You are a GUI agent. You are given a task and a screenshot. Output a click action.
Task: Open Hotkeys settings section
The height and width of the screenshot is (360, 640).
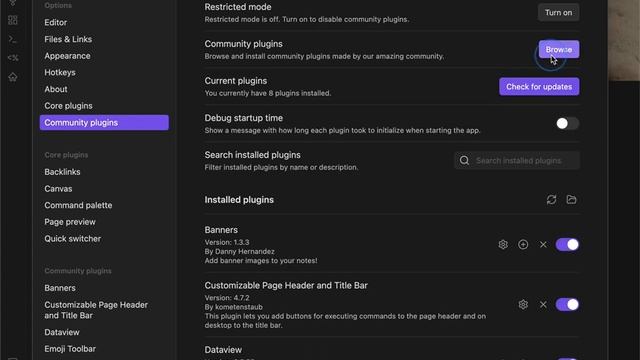click(60, 72)
